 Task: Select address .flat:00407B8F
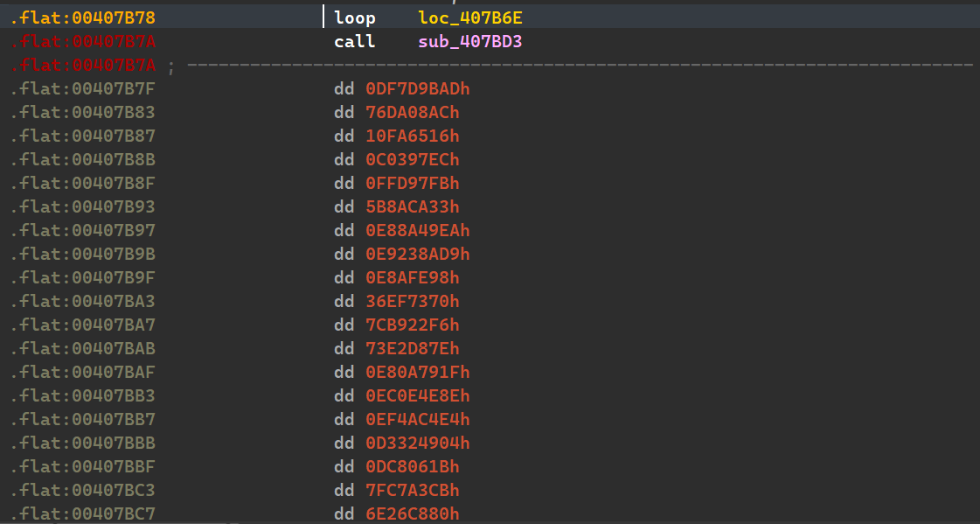click(83, 183)
